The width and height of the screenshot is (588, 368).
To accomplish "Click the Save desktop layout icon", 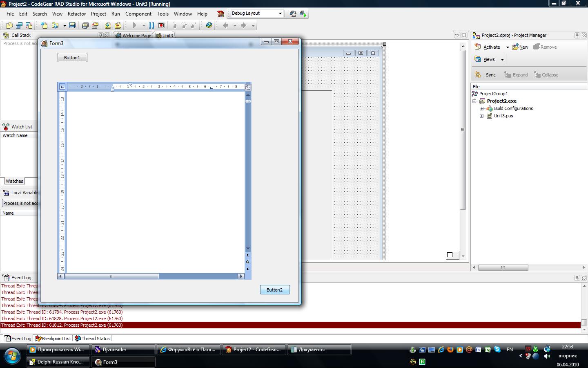I will pyautogui.click(x=293, y=13).
